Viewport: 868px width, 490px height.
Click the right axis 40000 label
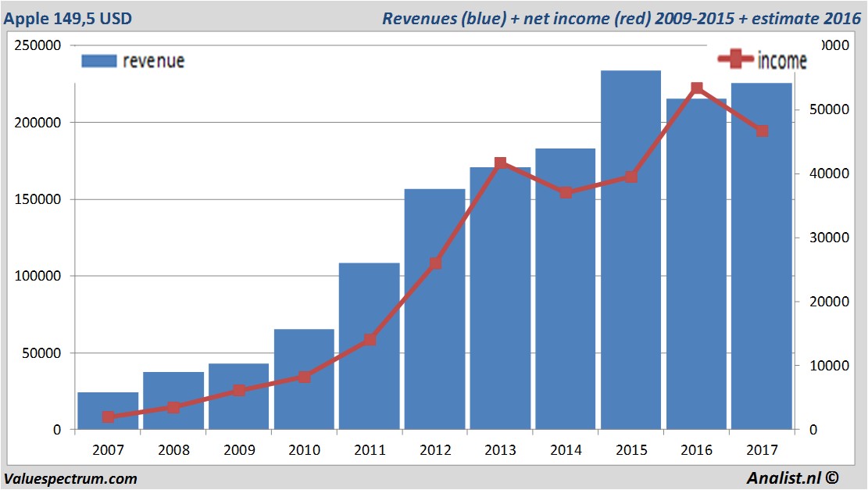pos(829,173)
